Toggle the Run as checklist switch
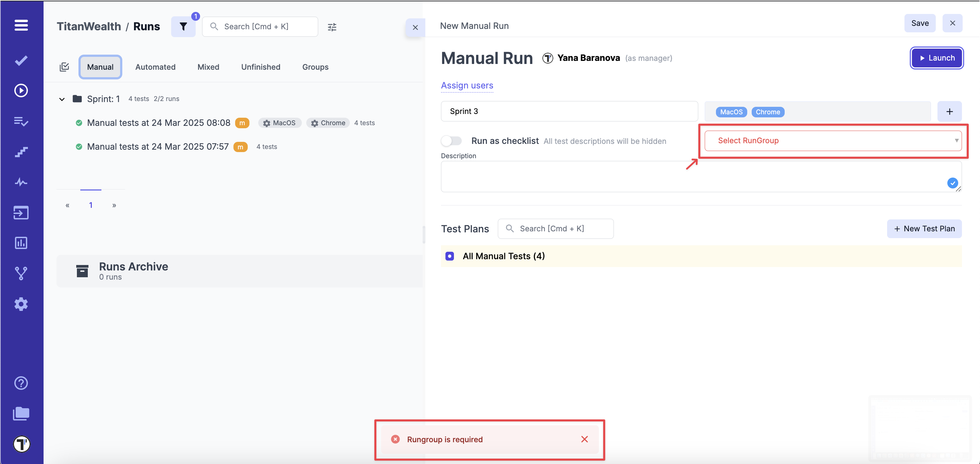Image resolution: width=980 pixels, height=464 pixels. point(451,141)
